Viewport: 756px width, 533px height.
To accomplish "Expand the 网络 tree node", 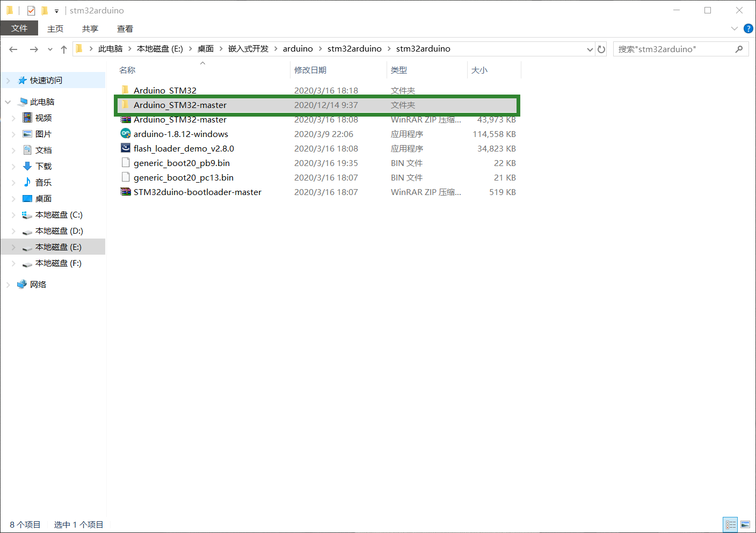I will pyautogui.click(x=8, y=285).
